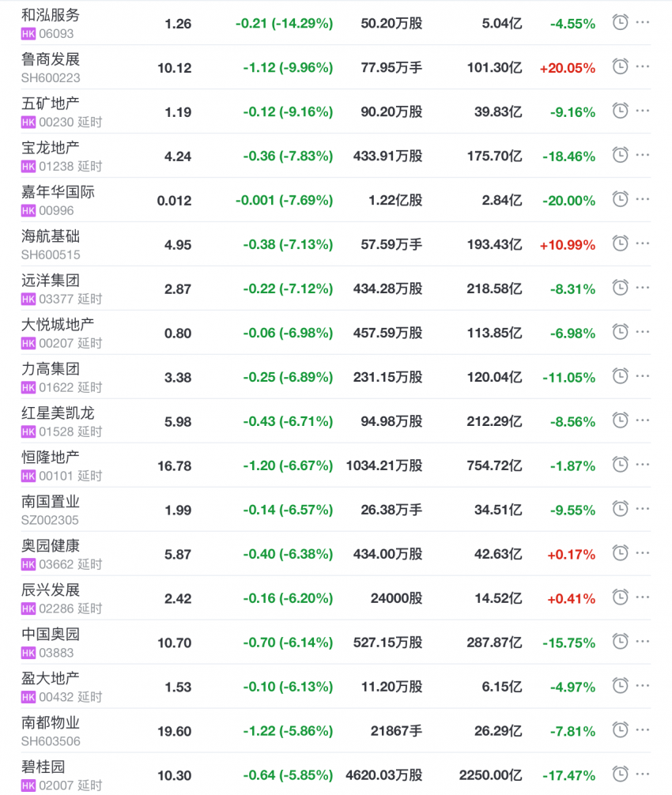Viewport: 672px width, 795px height.
Task: Set alert for 远洋集团 row
Action: [x=620, y=288]
